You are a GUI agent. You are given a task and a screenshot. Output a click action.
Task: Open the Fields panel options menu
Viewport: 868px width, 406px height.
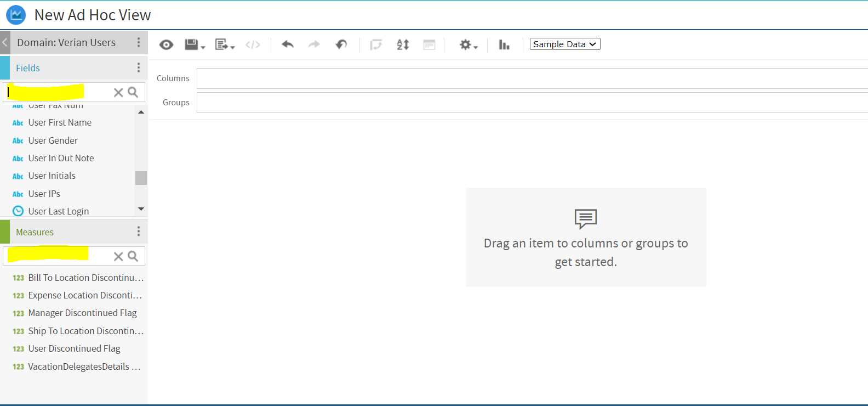139,67
